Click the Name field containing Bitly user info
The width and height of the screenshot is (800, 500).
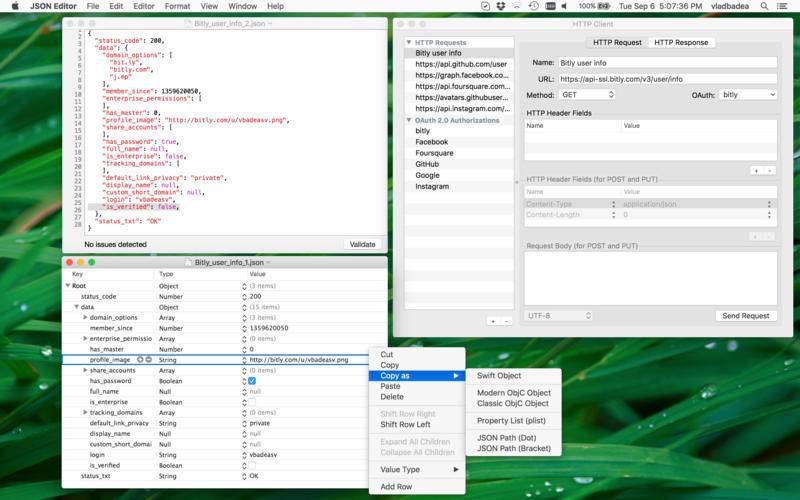click(x=667, y=63)
